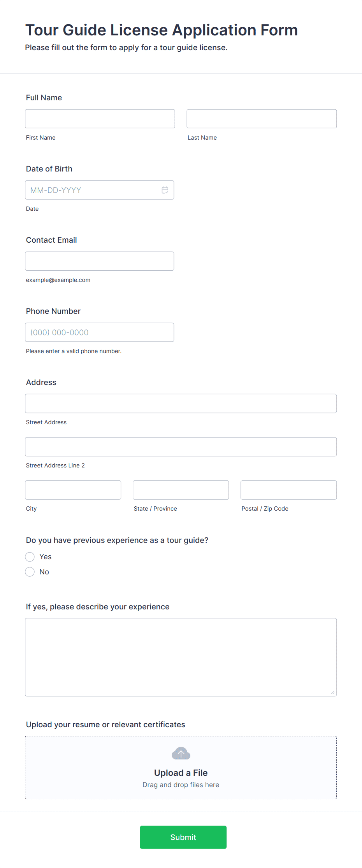362x868 pixels.
Task: Click the cloud upload icon
Action: (x=181, y=753)
